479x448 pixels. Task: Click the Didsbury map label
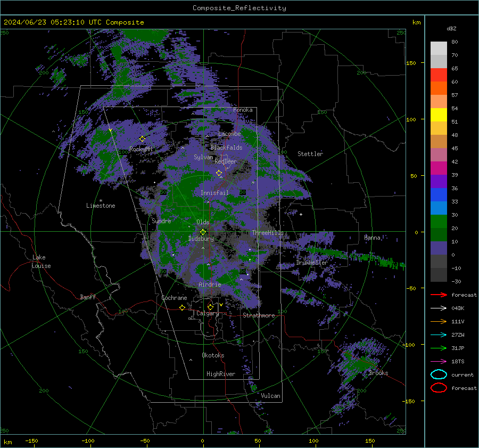point(201,239)
